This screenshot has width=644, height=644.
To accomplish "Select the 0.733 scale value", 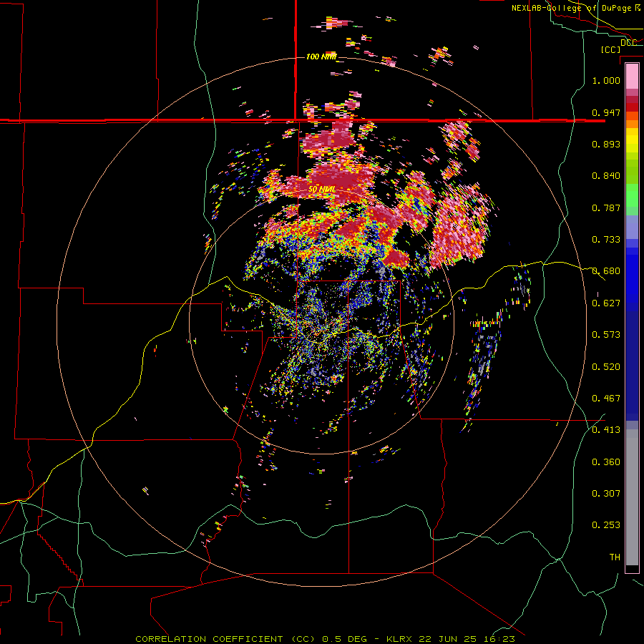I will tap(606, 240).
